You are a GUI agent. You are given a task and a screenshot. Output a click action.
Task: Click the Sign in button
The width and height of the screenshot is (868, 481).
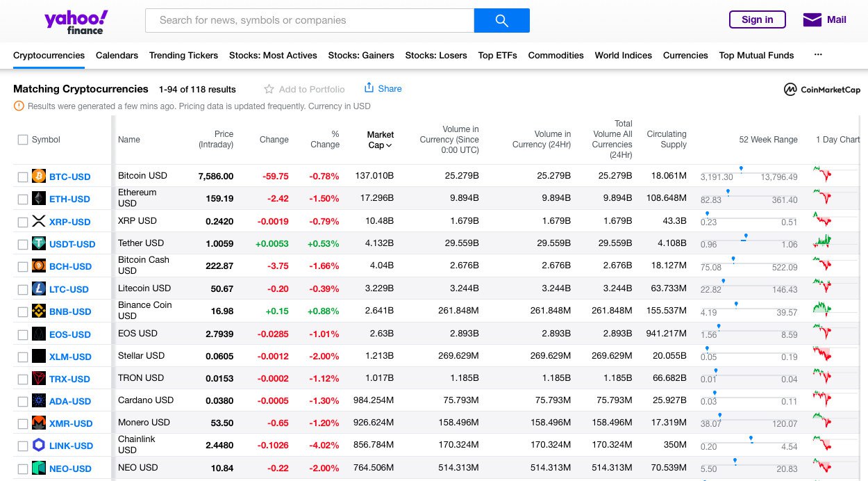[757, 19]
